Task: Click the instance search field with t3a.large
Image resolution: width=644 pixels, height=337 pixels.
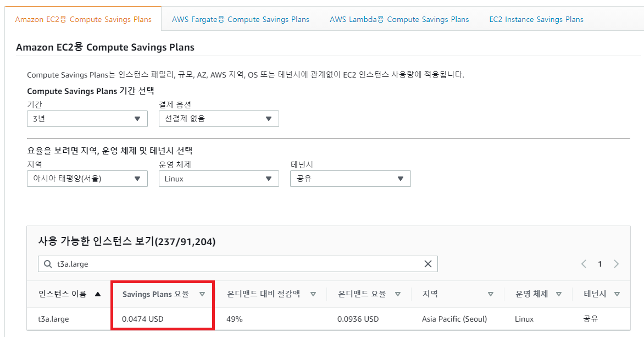Action: coord(238,264)
